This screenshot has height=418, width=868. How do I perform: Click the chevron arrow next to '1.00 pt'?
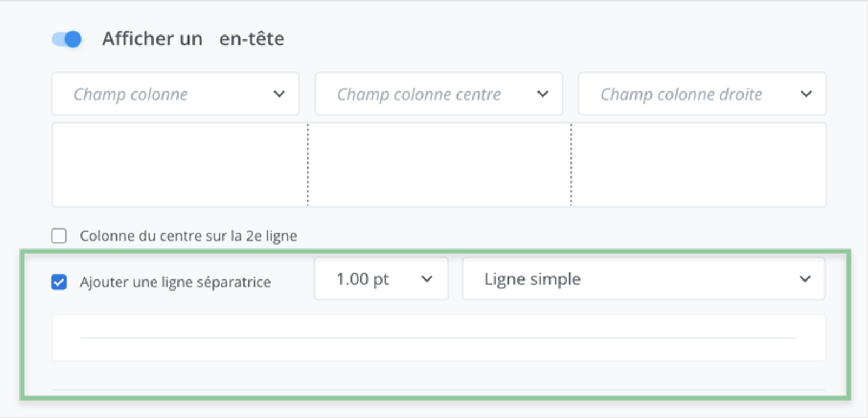(x=427, y=279)
